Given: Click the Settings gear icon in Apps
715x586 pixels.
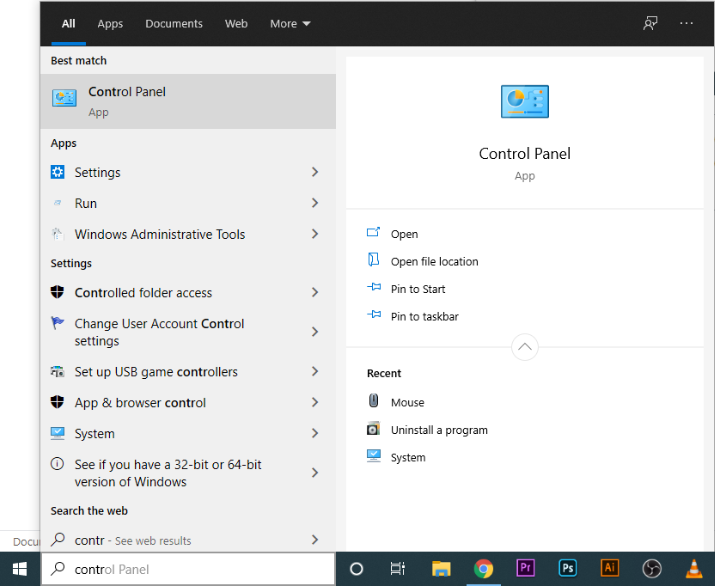Looking at the screenshot, I should [x=57, y=172].
